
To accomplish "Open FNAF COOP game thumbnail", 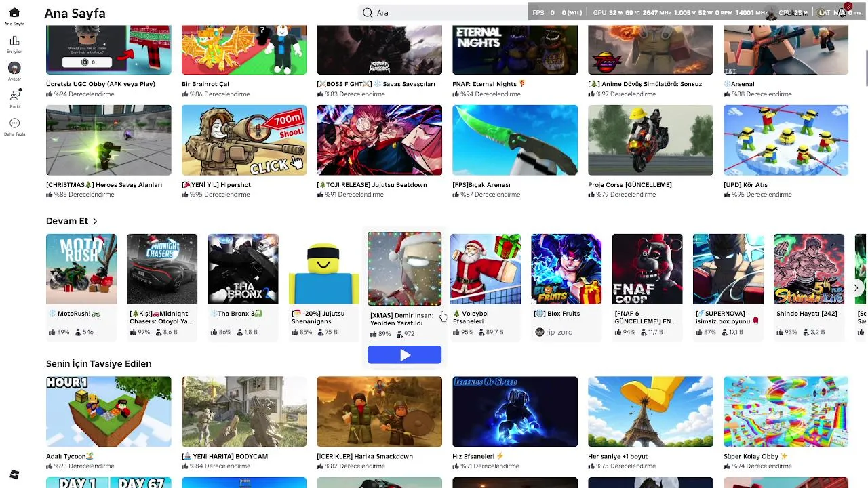I will 648,269.
